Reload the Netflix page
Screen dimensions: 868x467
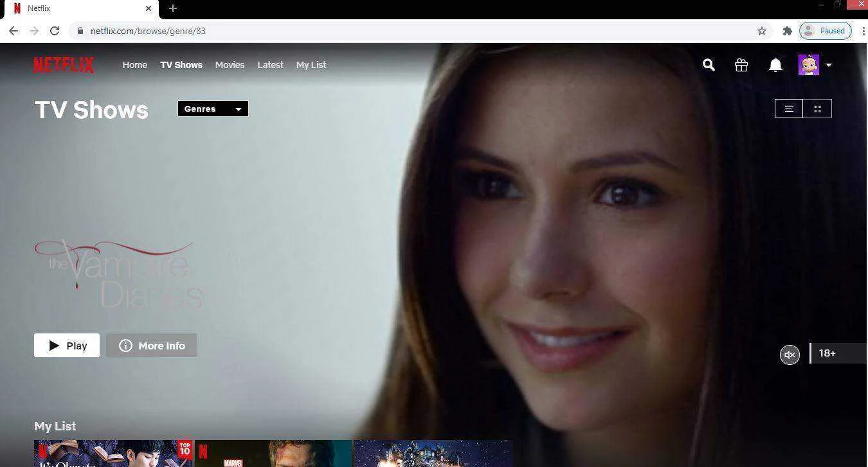55,31
